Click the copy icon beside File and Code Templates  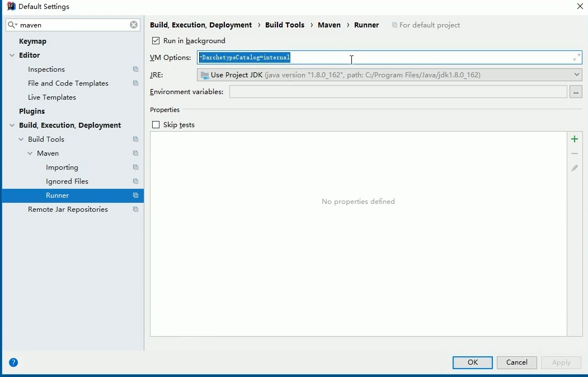[x=136, y=83]
